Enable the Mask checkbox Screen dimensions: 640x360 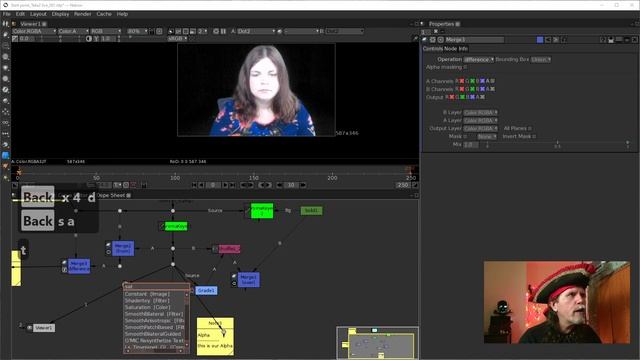point(465,136)
